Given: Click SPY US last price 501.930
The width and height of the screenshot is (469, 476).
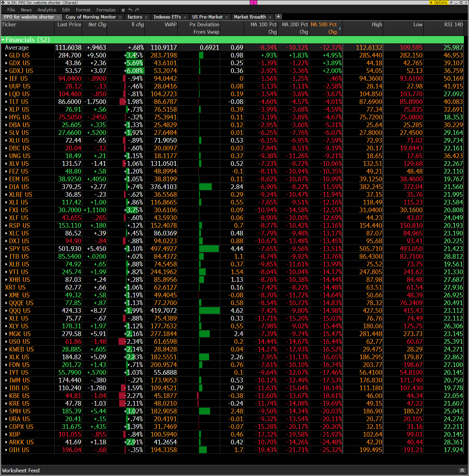Looking at the screenshot, I should [x=70, y=249].
